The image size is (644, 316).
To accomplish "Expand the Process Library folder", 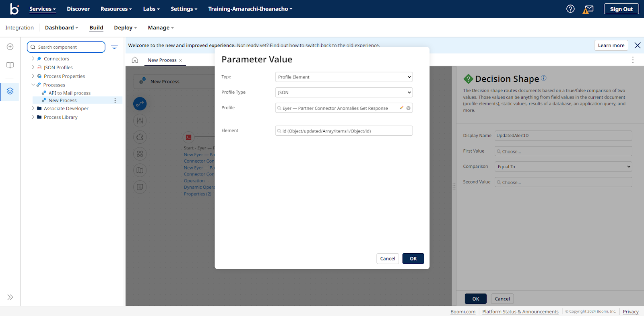I will (x=33, y=117).
